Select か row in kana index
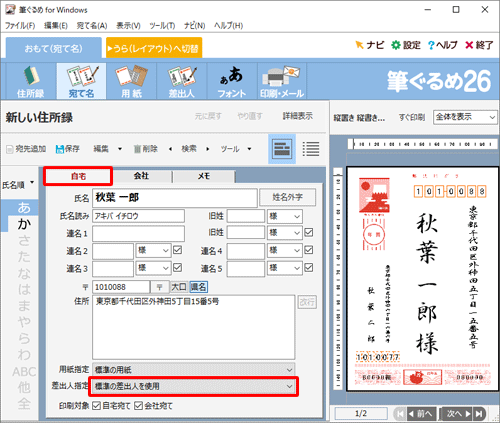The height and width of the screenshot is (423, 500). (24, 224)
